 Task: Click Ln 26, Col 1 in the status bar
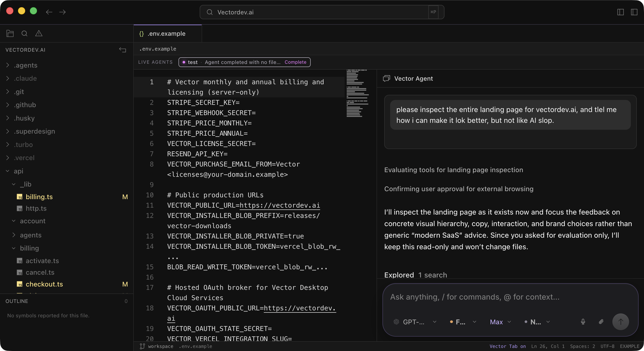548,346
